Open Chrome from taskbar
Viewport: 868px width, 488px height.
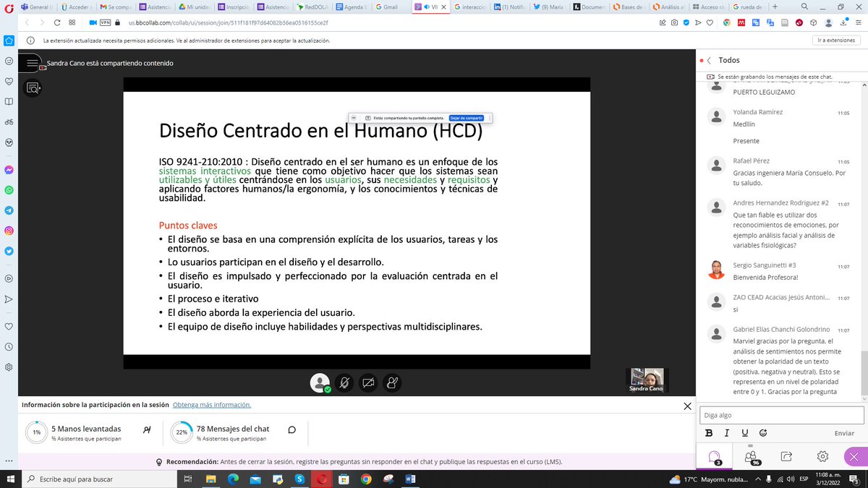366,479
